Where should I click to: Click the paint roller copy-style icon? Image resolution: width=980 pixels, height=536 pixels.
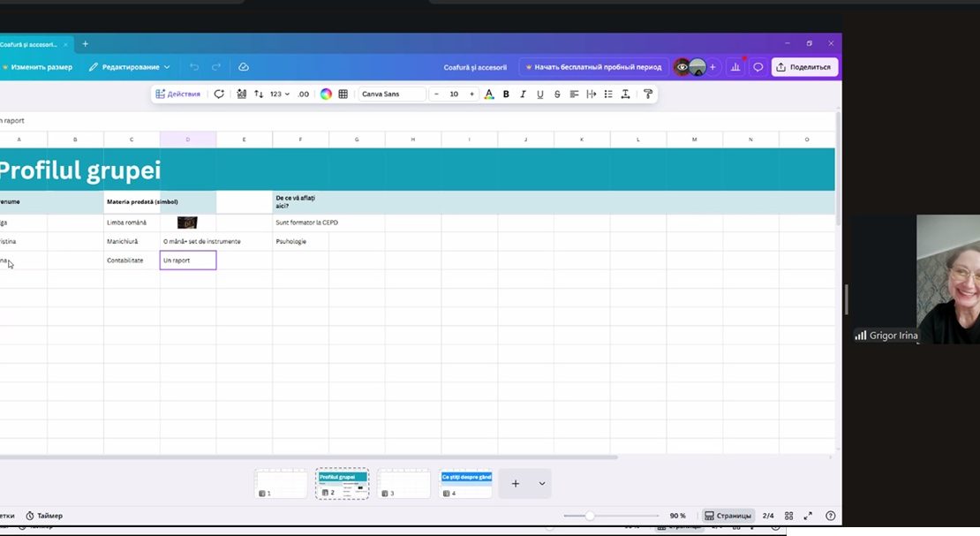[647, 94]
